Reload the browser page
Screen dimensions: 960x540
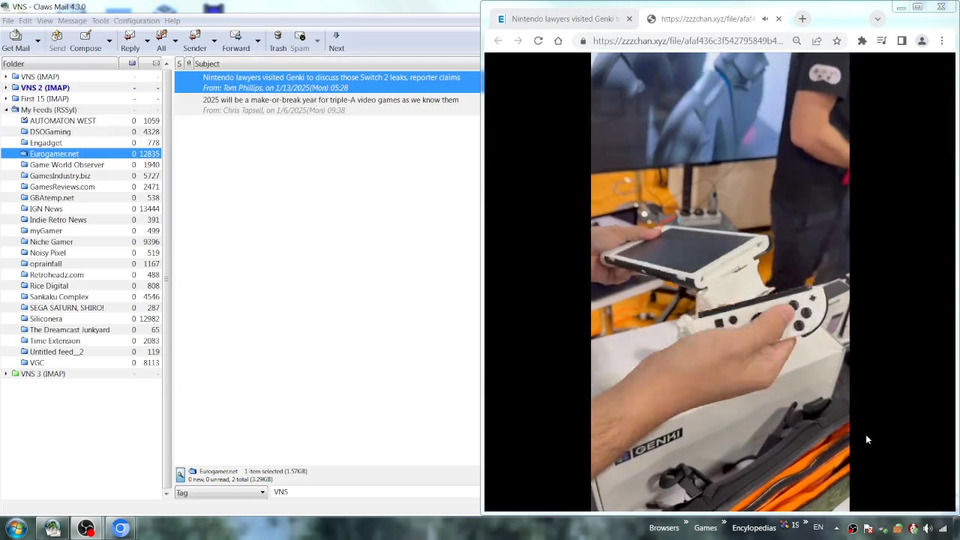(x=538, y=41)
